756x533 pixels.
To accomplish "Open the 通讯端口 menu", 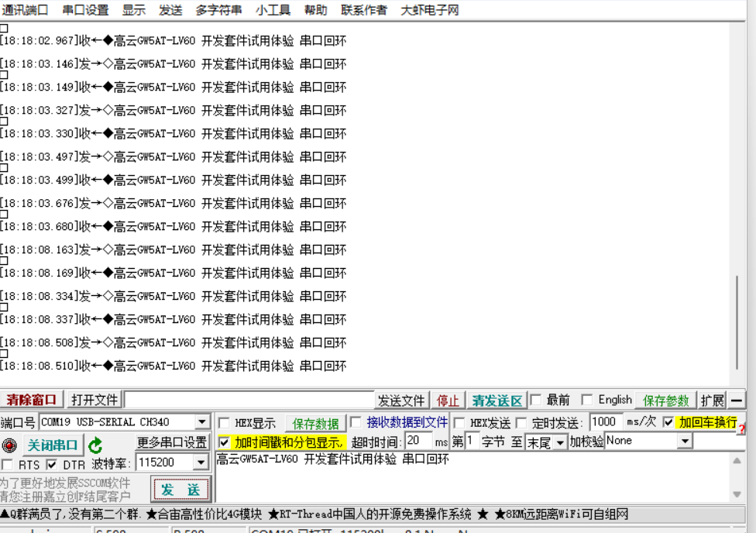I will coord(25,10).
